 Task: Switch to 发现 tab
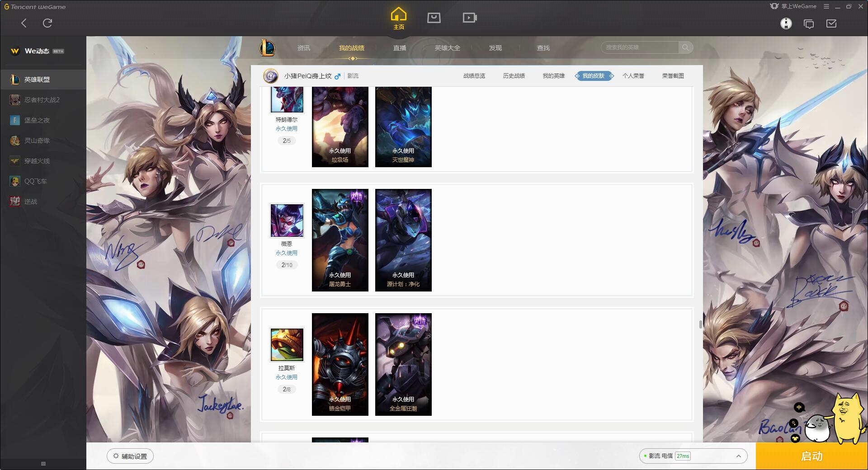495,48
